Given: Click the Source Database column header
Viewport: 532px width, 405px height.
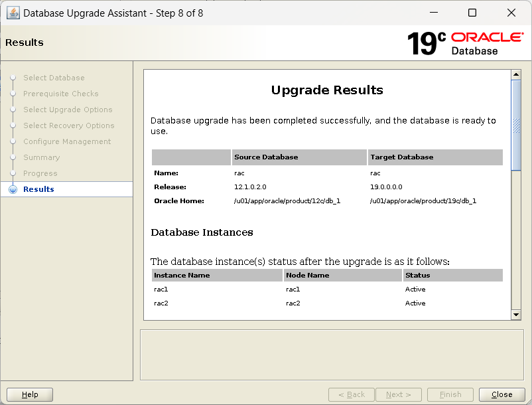Looking at the screenshot, I should 299,157.
